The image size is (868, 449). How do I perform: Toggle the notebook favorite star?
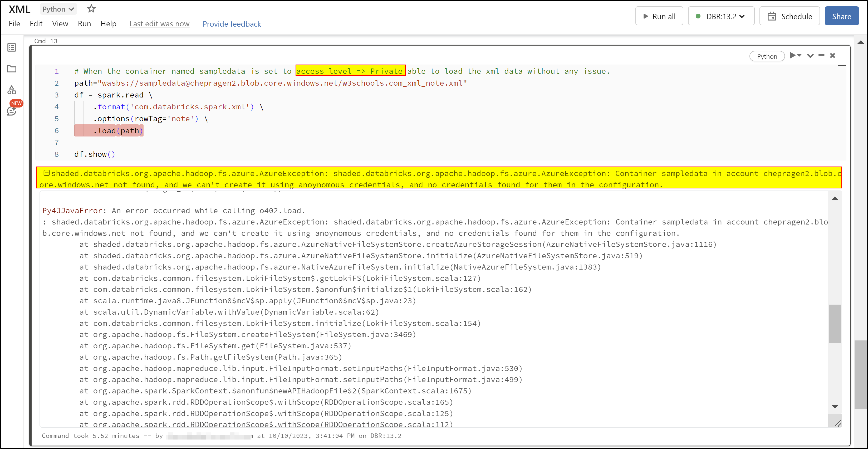click(x=91, y=9)
